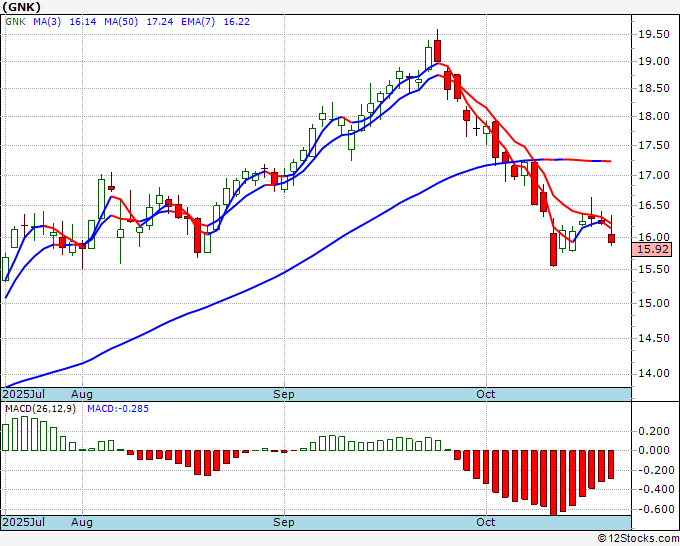Click 2025Jul on the price chart timeline
680x546 pixels.
[24, 394]
